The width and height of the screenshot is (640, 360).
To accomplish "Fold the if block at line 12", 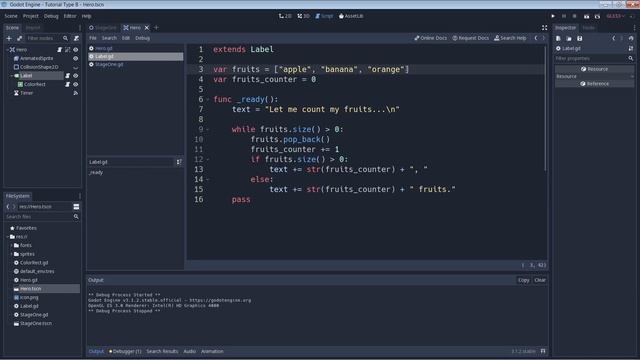I will click(208, 160).
